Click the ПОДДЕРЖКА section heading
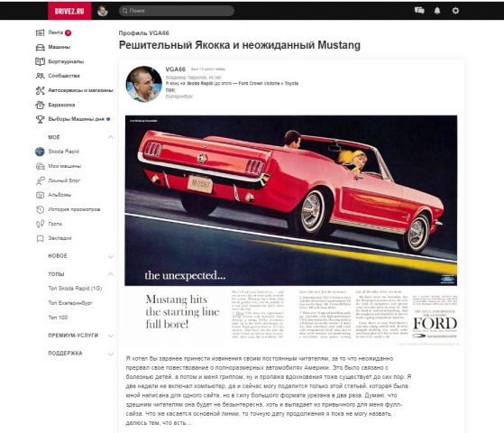The height and width of the screenshot is (433, 504). point(65,354)
